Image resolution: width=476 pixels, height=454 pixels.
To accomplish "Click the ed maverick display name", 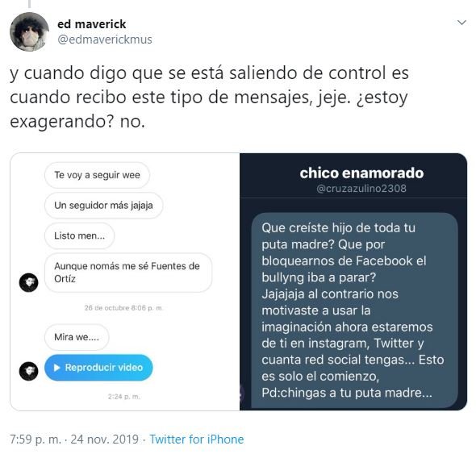I will [x=92, y=24].
